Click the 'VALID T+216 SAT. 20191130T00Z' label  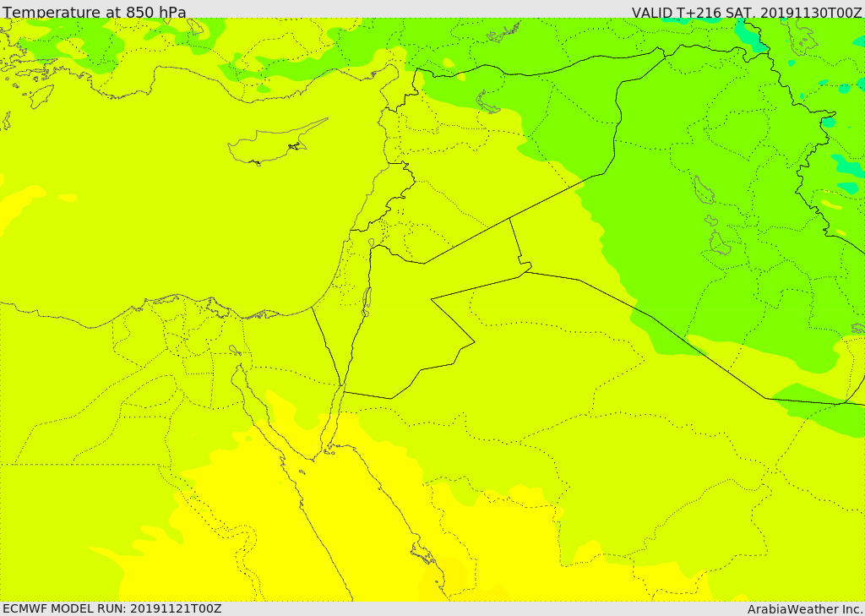747,13
